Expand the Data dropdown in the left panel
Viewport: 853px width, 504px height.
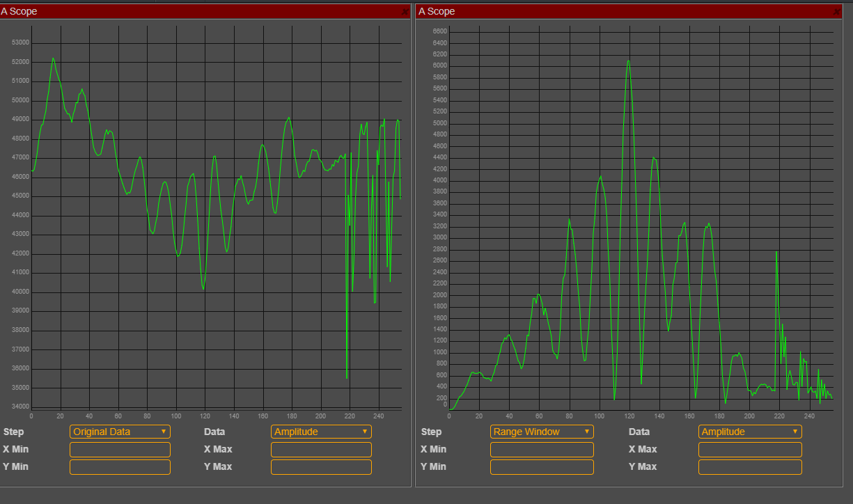tap(321, 432)
